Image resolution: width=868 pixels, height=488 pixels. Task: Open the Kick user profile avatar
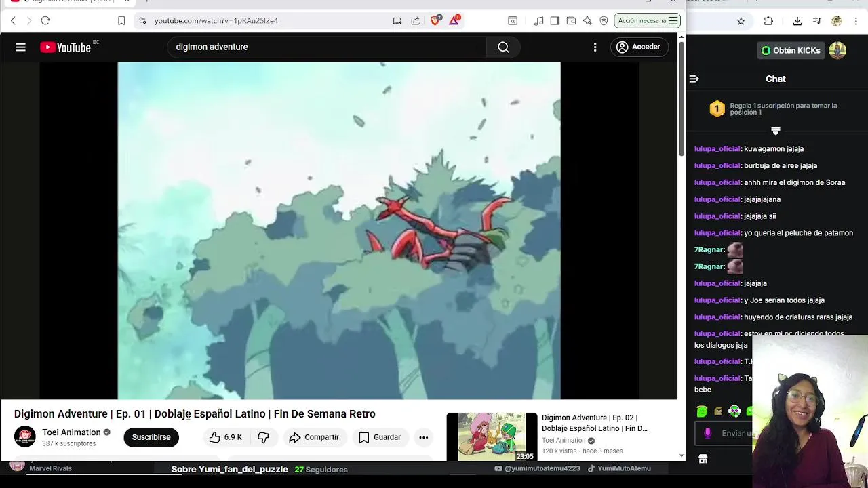point(837,50)
